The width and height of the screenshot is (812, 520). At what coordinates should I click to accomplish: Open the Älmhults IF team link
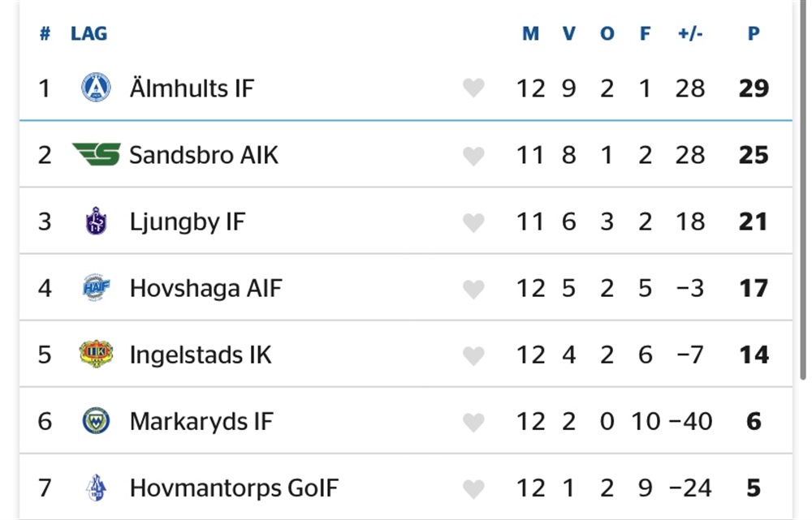tap(192, 88)
